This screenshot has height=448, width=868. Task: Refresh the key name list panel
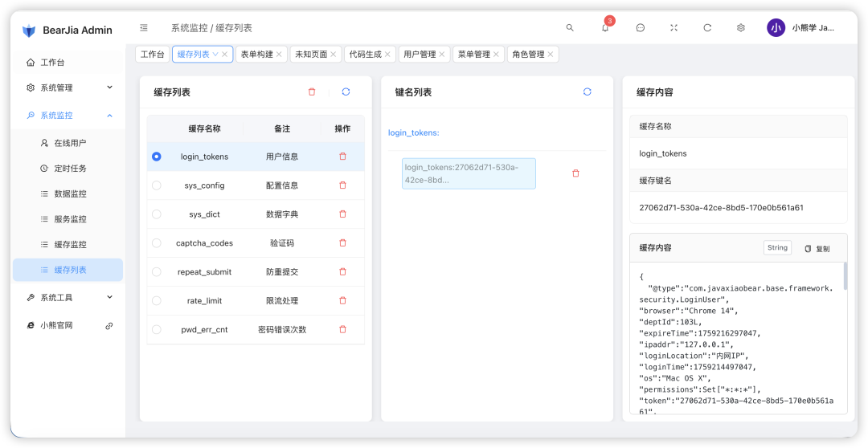(x=587, y=92)
